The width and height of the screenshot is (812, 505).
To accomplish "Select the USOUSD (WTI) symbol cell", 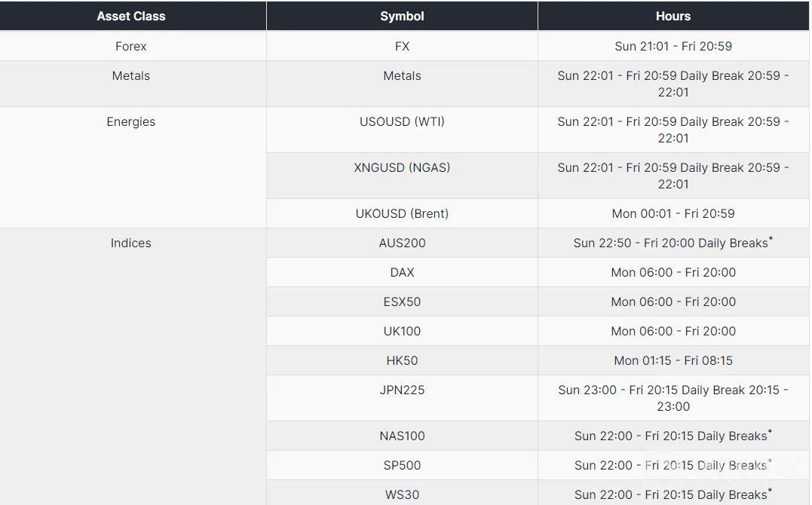I will coord(402,130).
